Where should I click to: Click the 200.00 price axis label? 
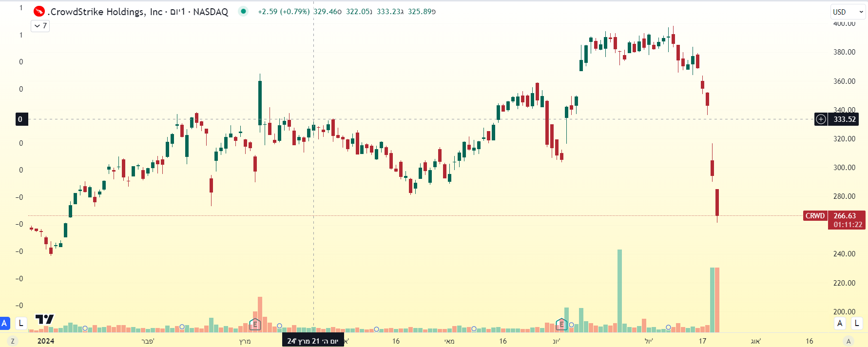[x=844, y=311]
